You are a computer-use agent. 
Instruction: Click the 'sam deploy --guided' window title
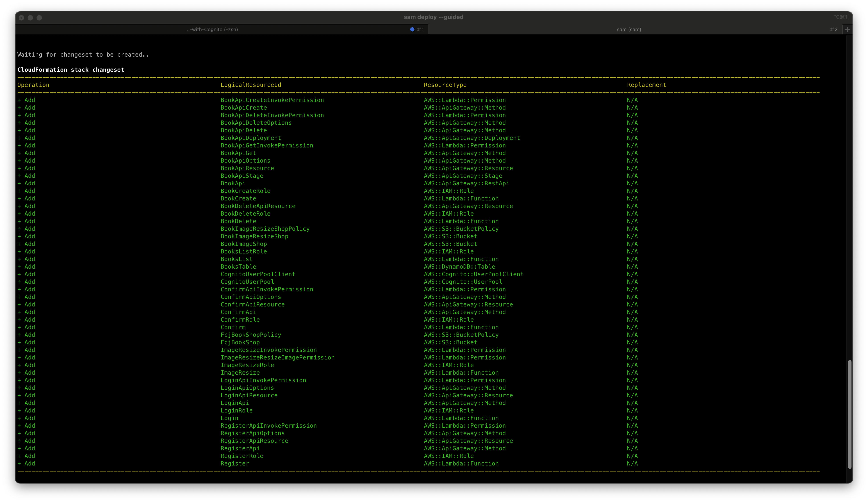click(433, 17)
